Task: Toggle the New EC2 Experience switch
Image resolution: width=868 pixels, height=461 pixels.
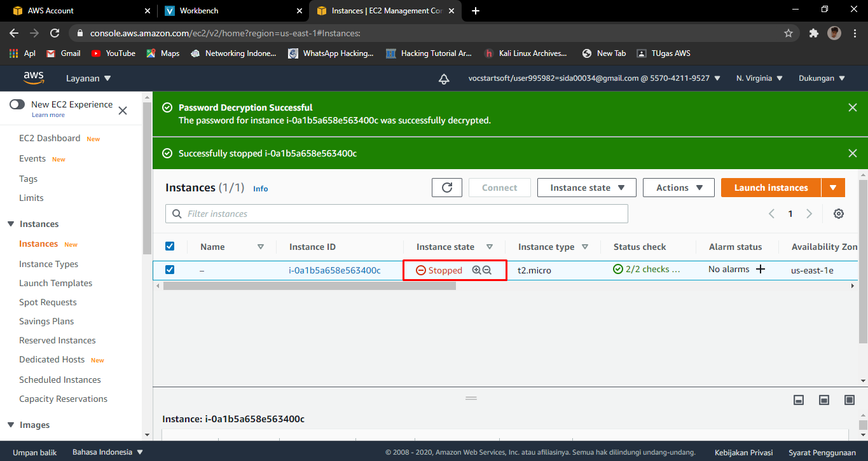Action: pos(17,104)
